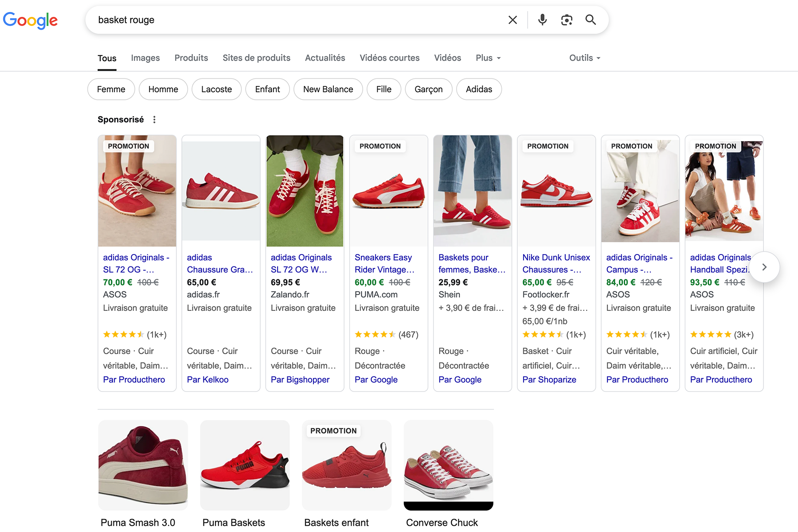Screen dimensions: 798x532
Task: Open the Sites de produits tab
Action: coord(256,58)
